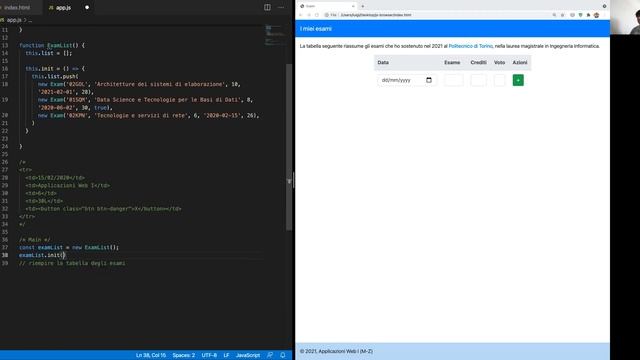Split the editor with the split icon
640x360 pixels.
click(x=267, y=7)
